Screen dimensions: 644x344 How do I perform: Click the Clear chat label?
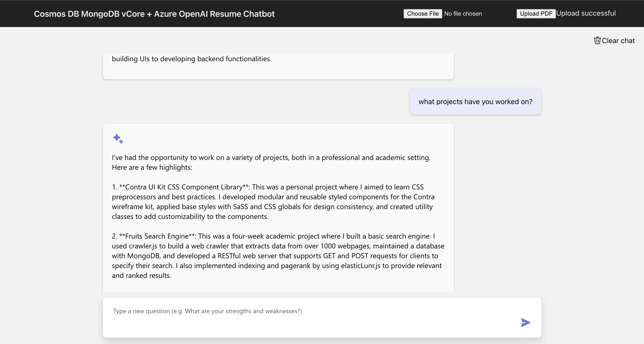618,41
